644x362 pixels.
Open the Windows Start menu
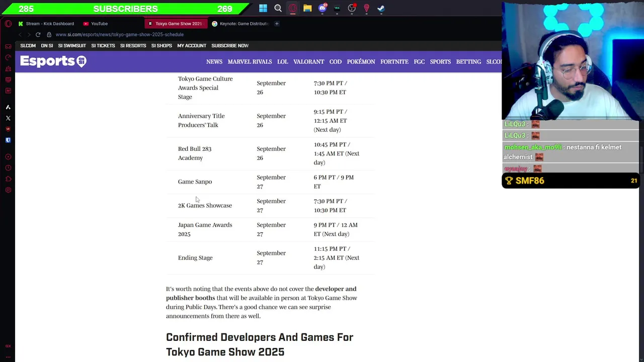pyautogui.click(x=263, y=9)
